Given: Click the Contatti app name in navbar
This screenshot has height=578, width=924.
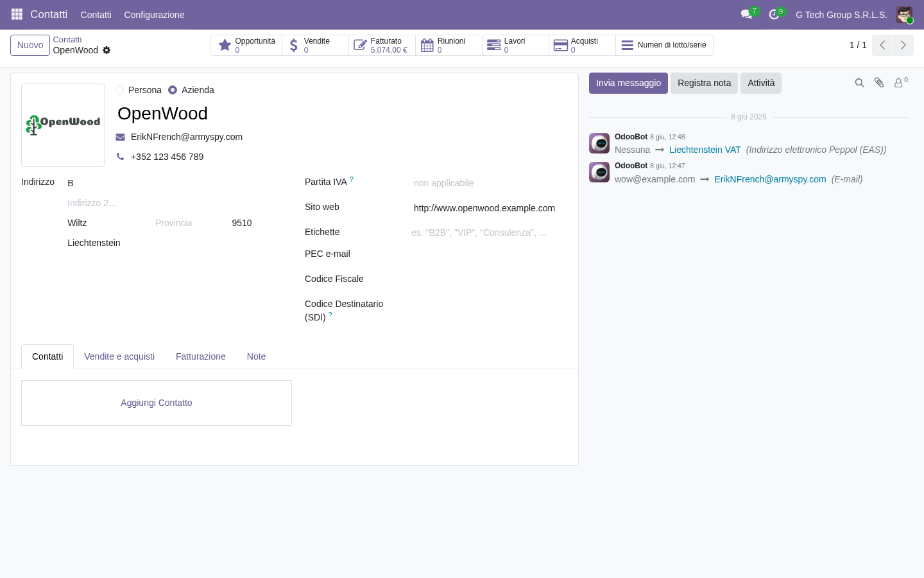Looking at the screenshot, I should pyautogui.click(x=49, y=14).
